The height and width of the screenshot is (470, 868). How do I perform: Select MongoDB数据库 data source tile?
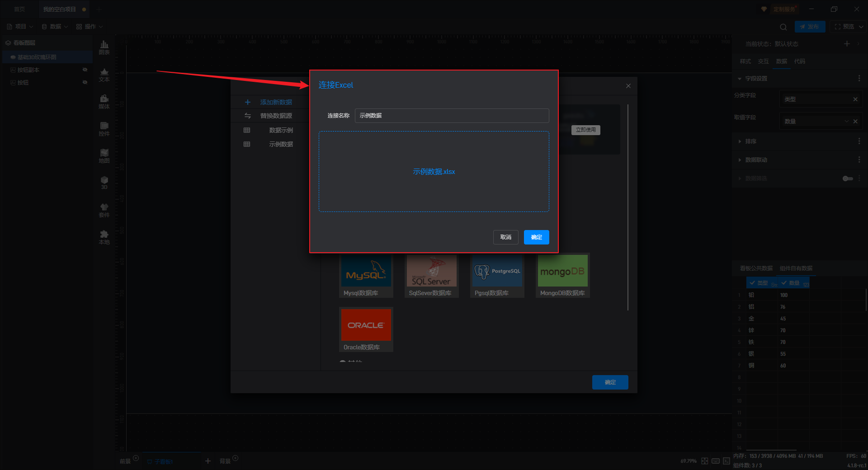[x=563, y=275]
